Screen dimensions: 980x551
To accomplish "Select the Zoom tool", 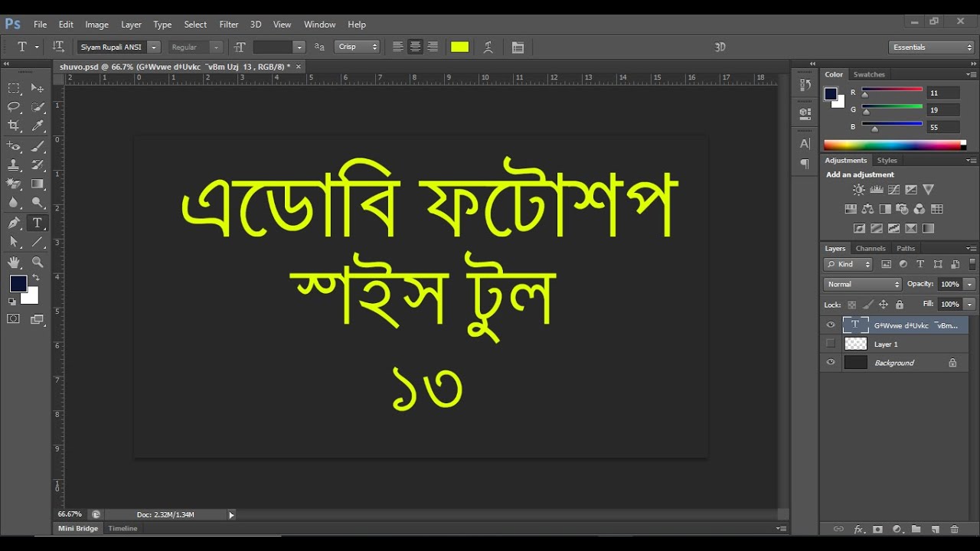I will (38, 262).
